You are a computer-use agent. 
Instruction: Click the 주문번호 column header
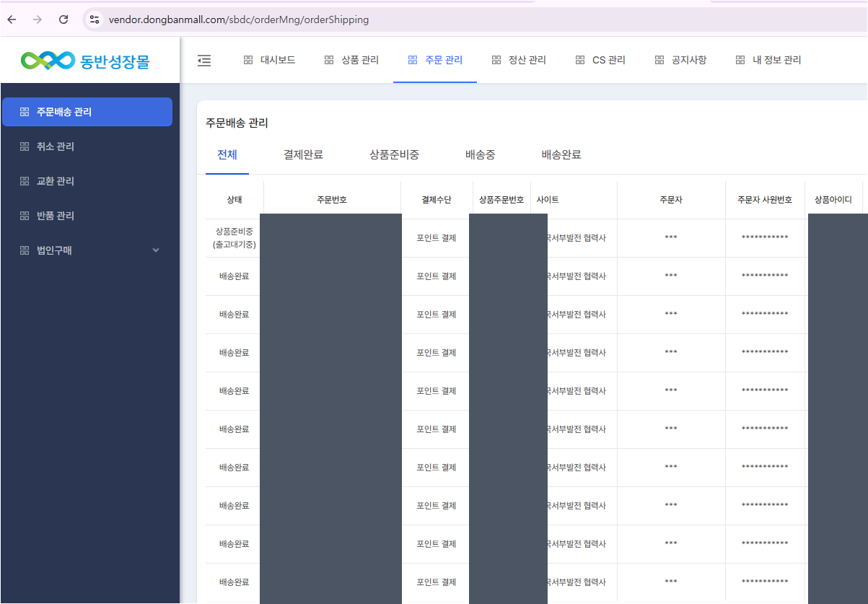click(332, 200)
